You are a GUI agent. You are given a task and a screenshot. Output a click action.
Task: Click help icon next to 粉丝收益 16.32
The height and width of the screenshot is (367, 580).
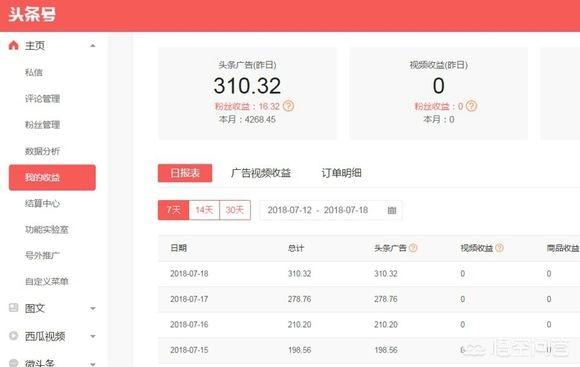[288, 106]
